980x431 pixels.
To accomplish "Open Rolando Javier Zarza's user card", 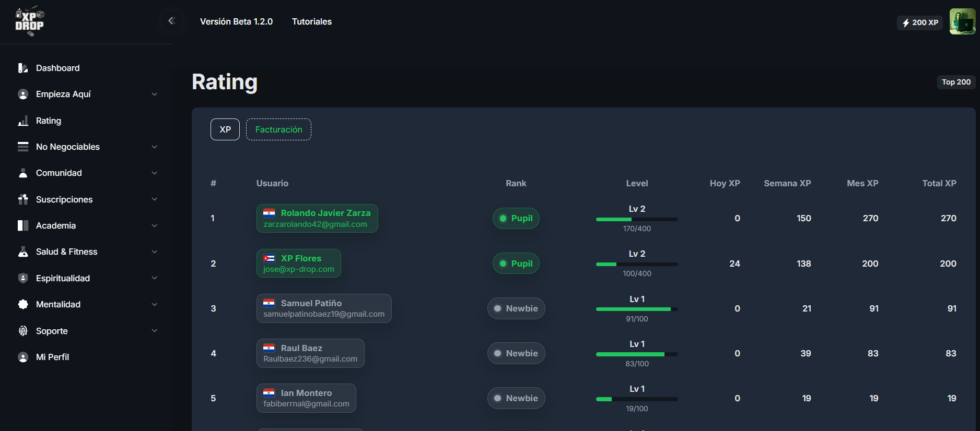I will pos(317,218).
